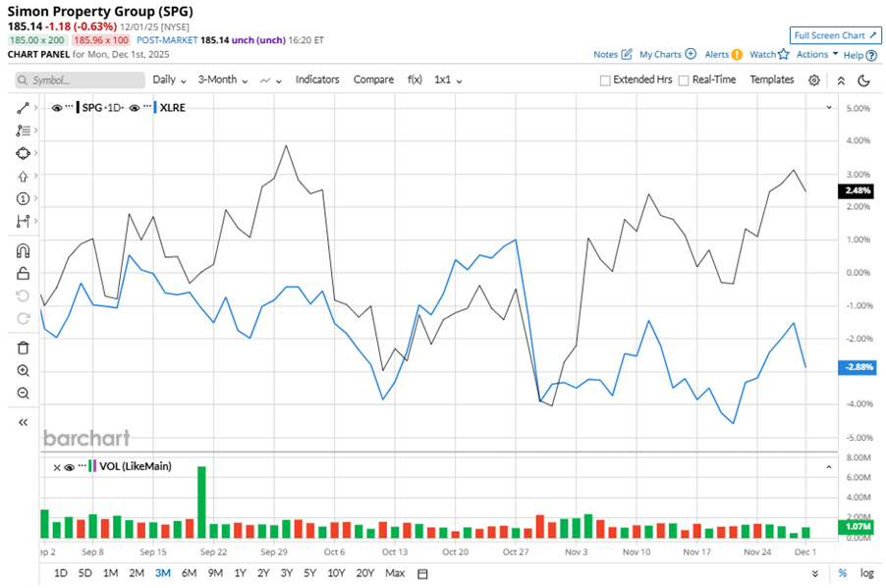Zoom out of the chart
Viewport: 886px width, 588px height.
coord(23,393)
